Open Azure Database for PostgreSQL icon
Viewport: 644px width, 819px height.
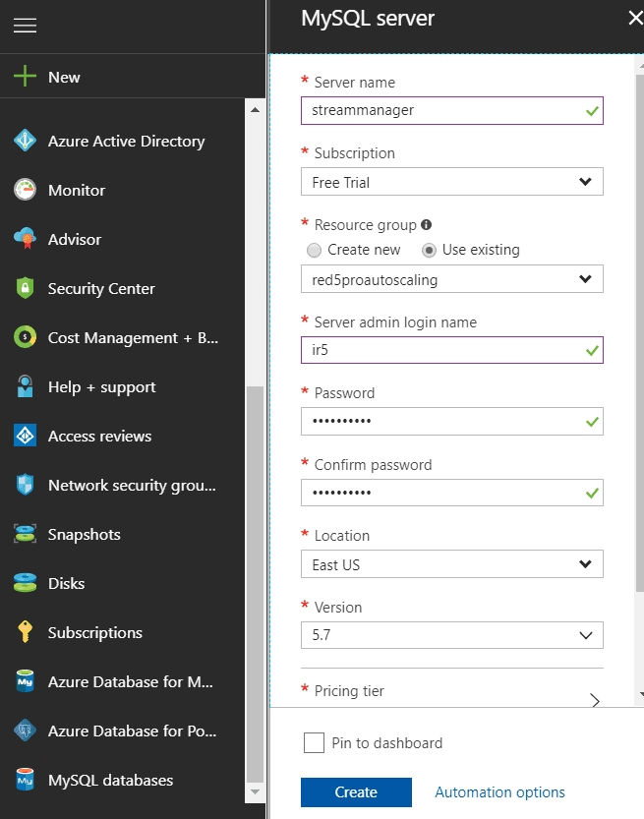click(25, 731)
